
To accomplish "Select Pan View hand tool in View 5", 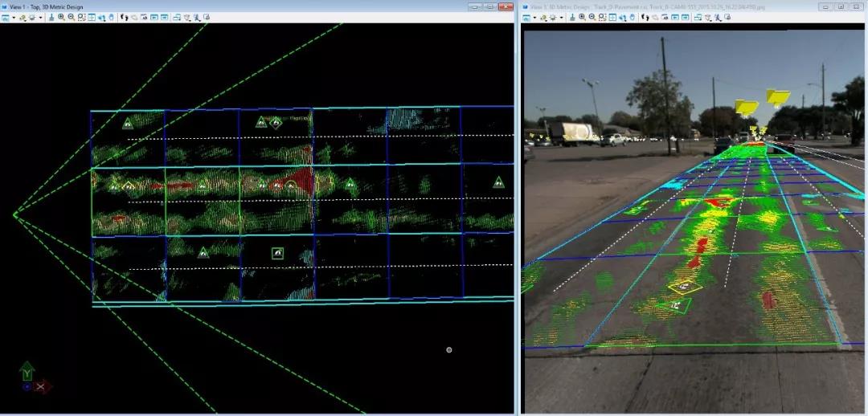I will tap(633, 17).
